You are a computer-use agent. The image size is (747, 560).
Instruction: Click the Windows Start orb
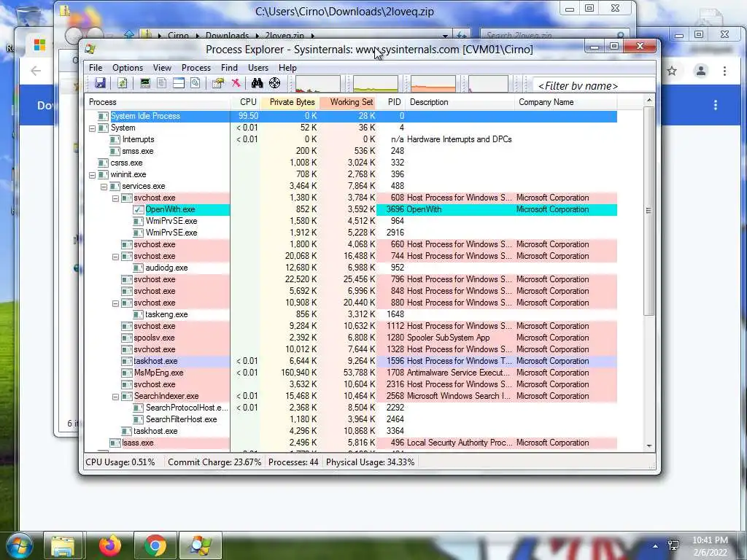click(20, 545)
